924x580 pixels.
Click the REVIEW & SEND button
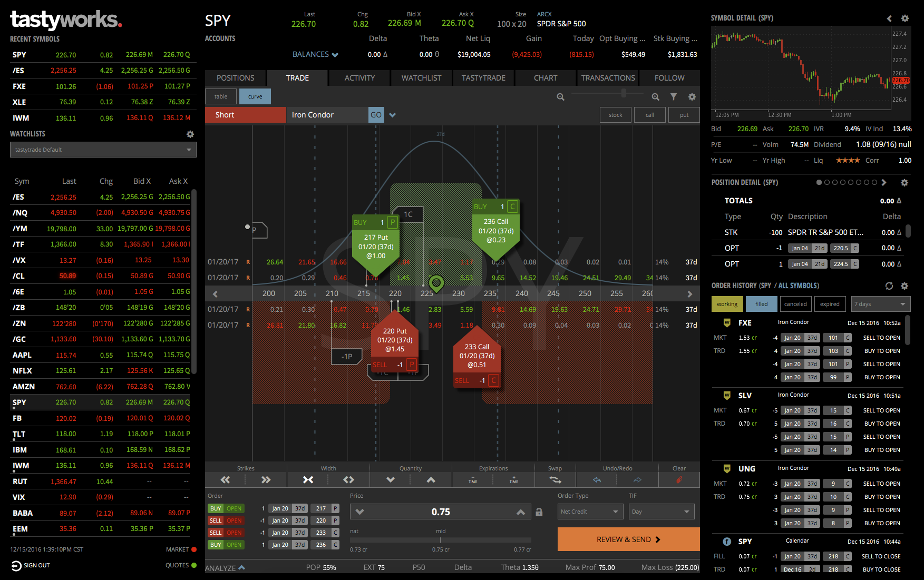(x=628, y=539)
